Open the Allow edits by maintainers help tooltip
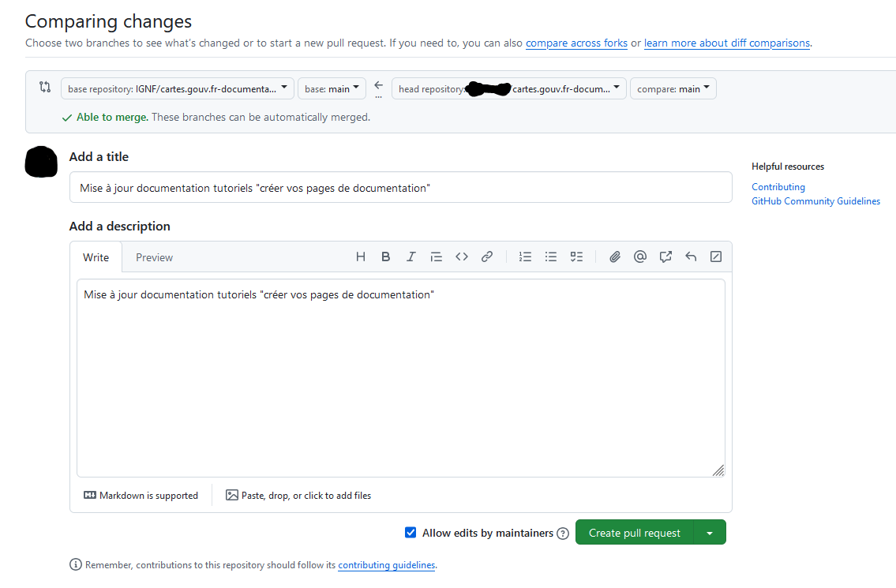This screenshot has width=896, height=588. (562, 533)
